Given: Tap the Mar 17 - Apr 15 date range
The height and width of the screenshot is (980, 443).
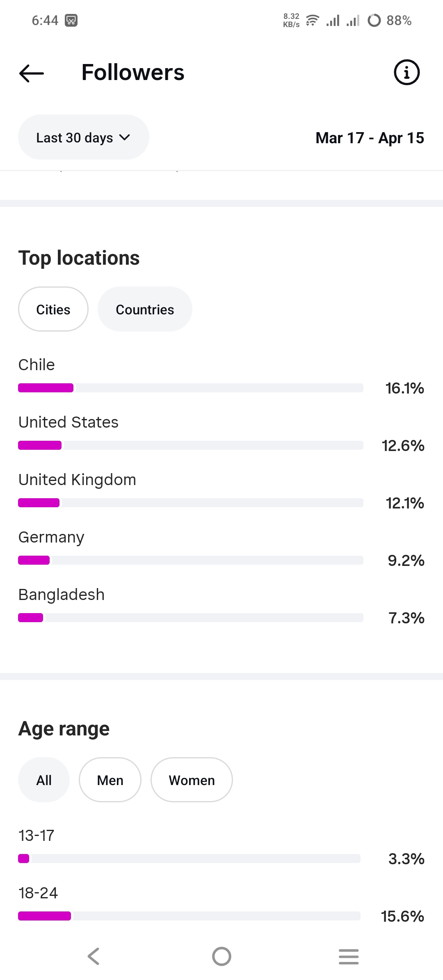Looking at the screenshot, I should tap(370, 138).
